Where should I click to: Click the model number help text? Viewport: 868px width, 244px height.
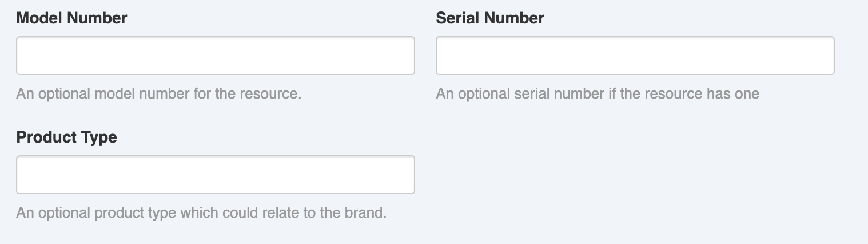click(x=158, y=93)
